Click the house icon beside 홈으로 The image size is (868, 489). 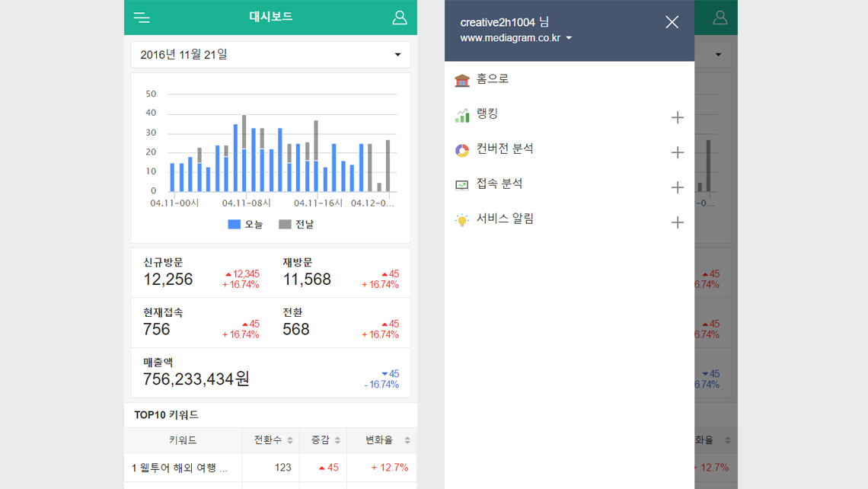coord(462,80)
